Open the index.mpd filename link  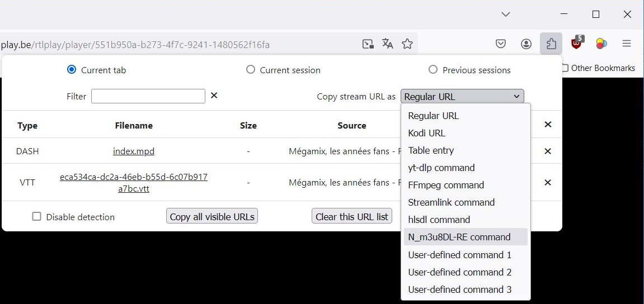click(x=134, y=151)
